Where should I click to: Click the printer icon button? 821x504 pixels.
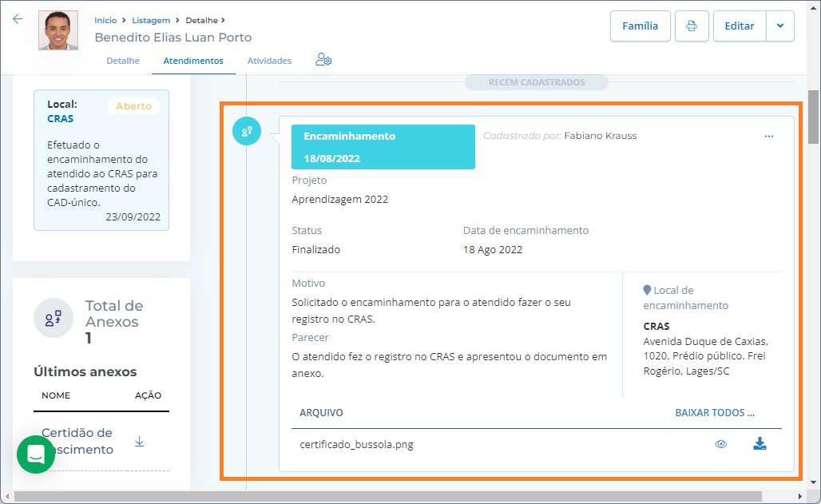[x=692, y=26]
